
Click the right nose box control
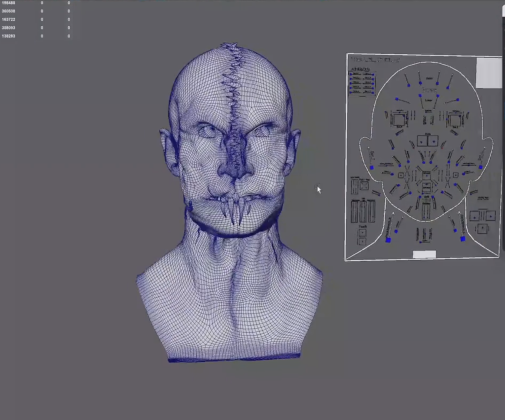(x=433, y=141)
